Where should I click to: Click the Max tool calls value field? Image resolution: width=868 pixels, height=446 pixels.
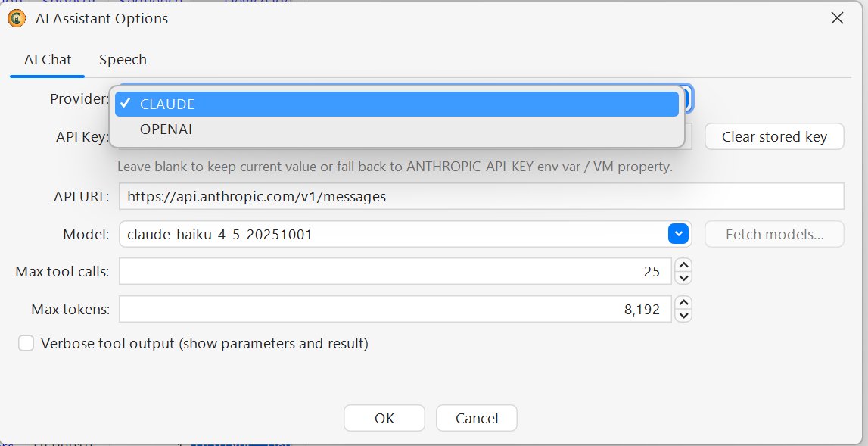[x=395, y=272]
